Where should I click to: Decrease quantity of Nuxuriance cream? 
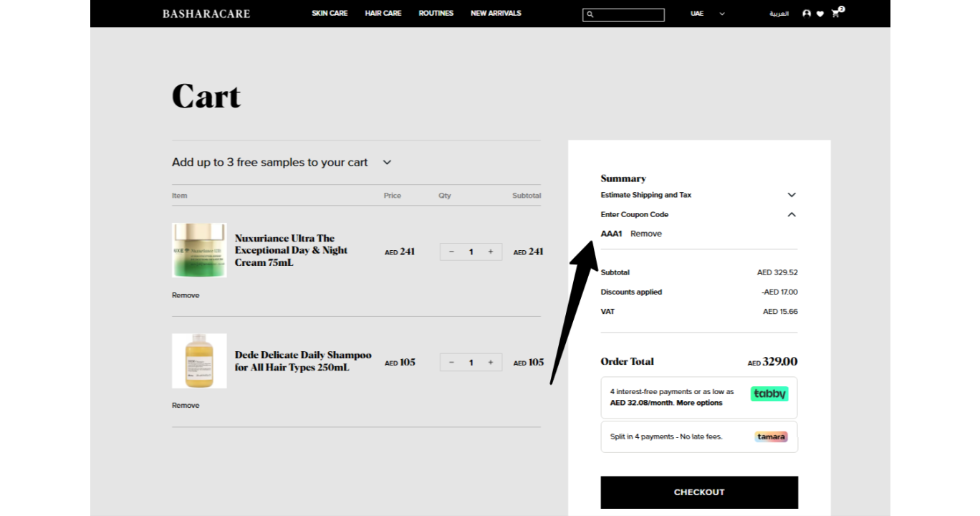451,252
